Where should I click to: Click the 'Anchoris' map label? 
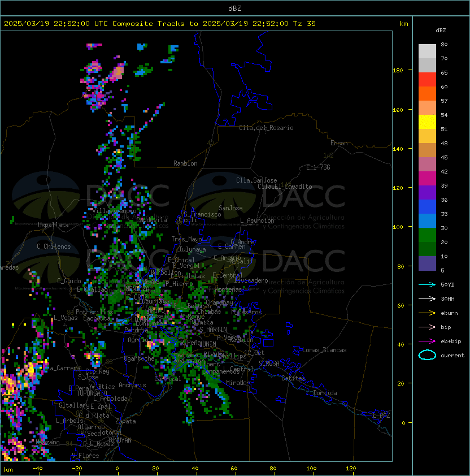pos(132,385)
